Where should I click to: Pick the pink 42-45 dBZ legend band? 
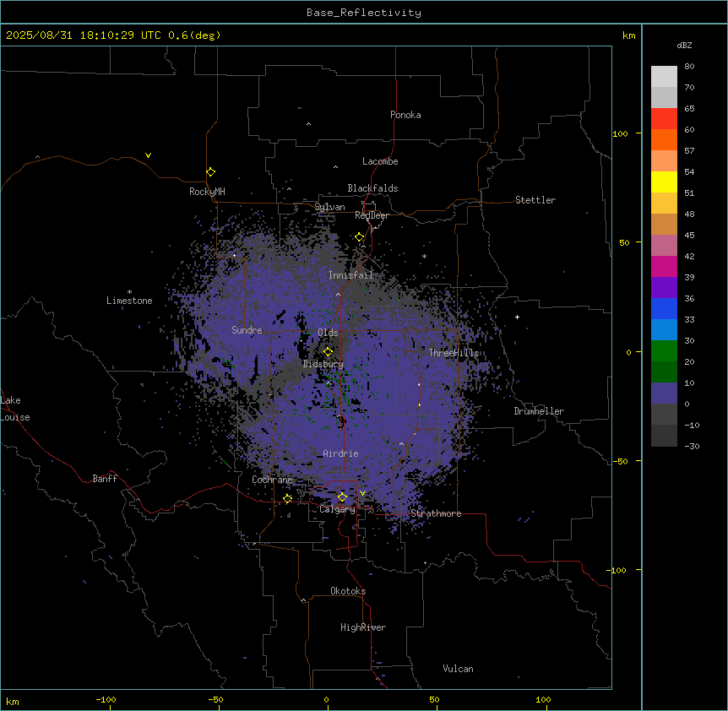point(664,246)
